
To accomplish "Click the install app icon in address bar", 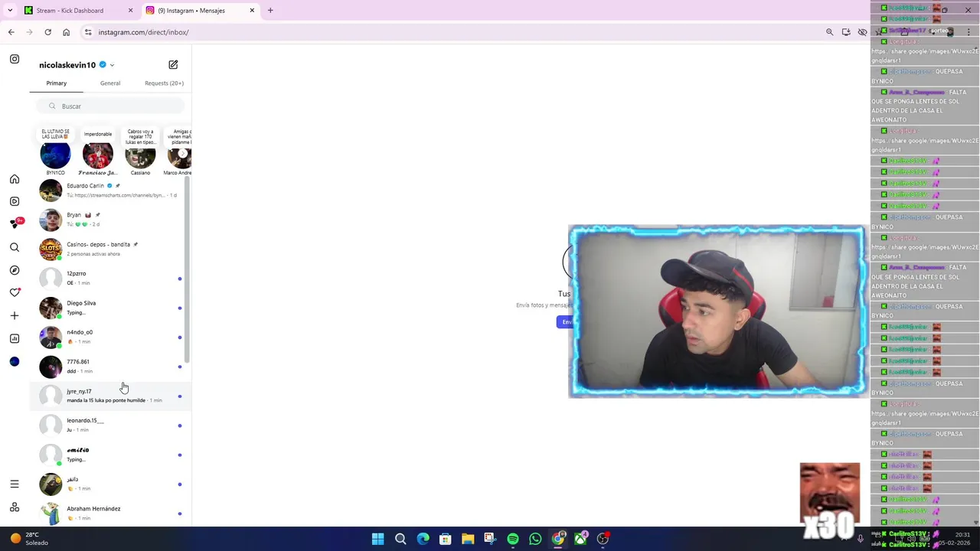I will tap(846, 32).
